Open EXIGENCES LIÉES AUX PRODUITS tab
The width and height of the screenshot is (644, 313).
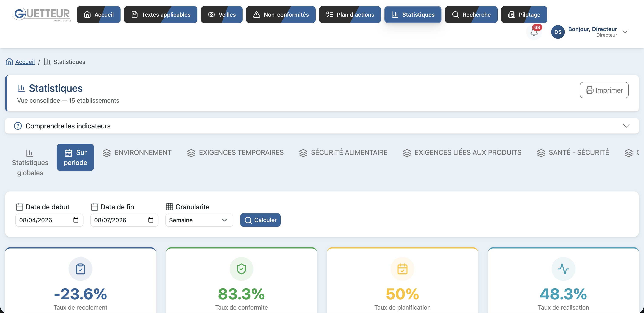[x=462, y=152]
